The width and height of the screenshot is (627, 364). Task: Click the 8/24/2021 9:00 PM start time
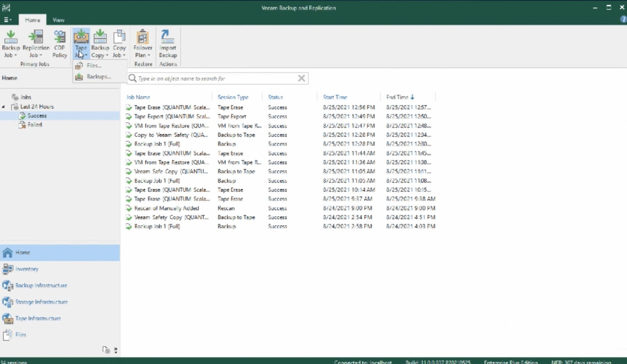tap(347, 208)
